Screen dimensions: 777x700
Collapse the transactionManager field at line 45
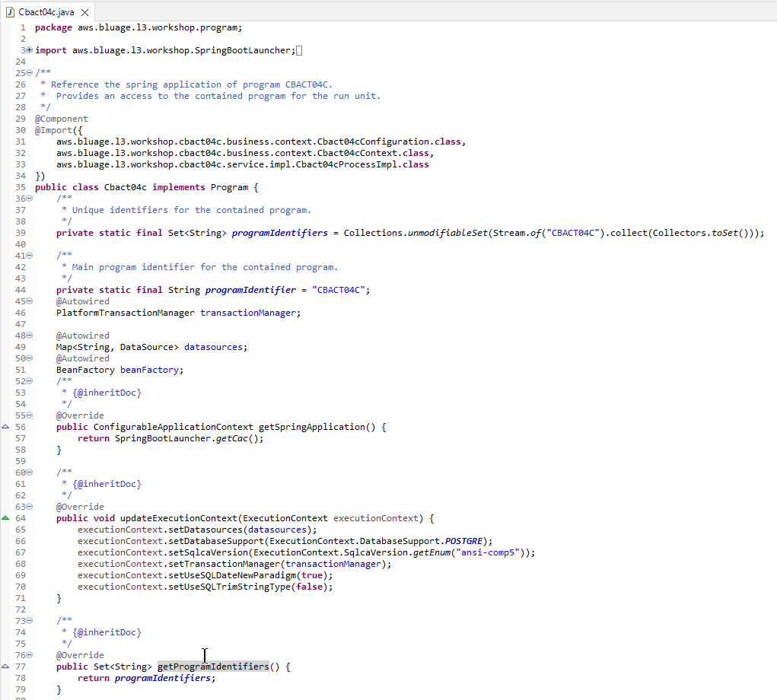[x=29, y=301]
